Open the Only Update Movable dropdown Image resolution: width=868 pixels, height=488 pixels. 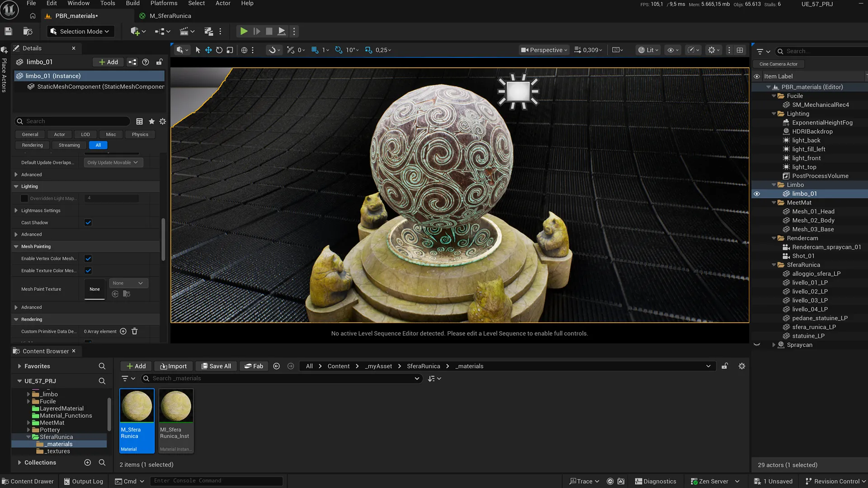[x=113, y=162]
